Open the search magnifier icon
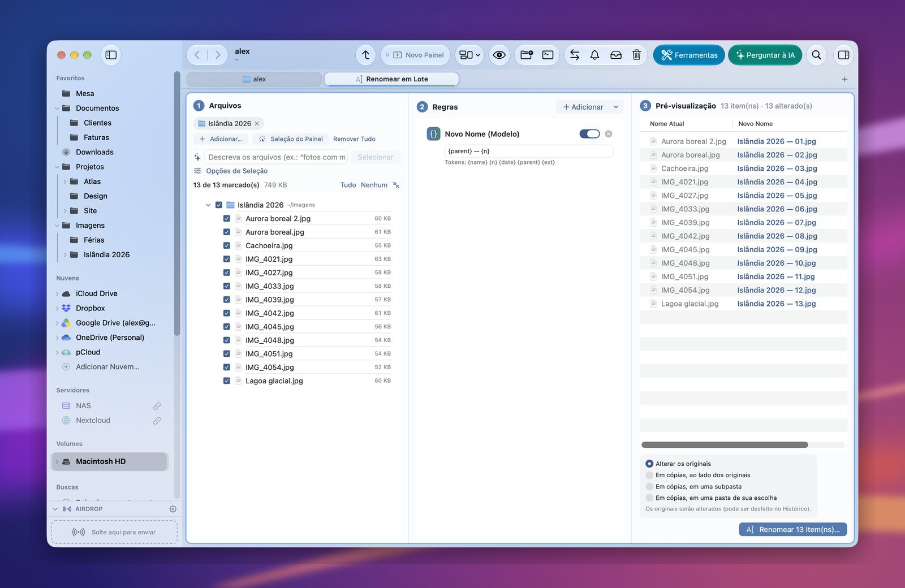This screenshot has height=588, width=905. click(816, 55)
